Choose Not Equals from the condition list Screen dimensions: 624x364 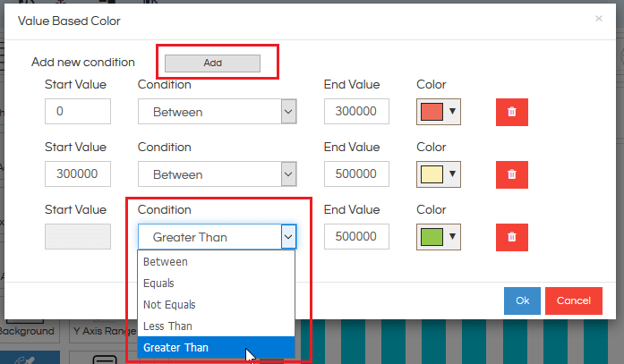tap(216, 305)
